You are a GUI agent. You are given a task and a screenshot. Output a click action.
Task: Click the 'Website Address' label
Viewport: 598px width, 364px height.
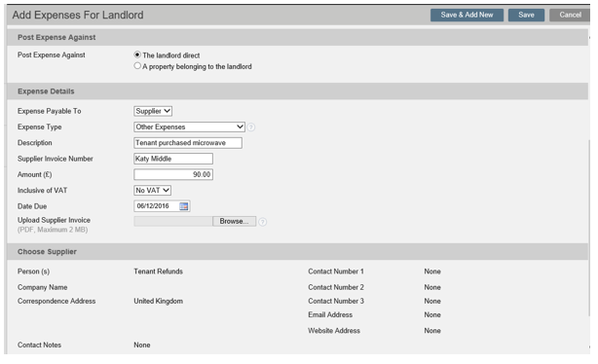click(334, 331)
